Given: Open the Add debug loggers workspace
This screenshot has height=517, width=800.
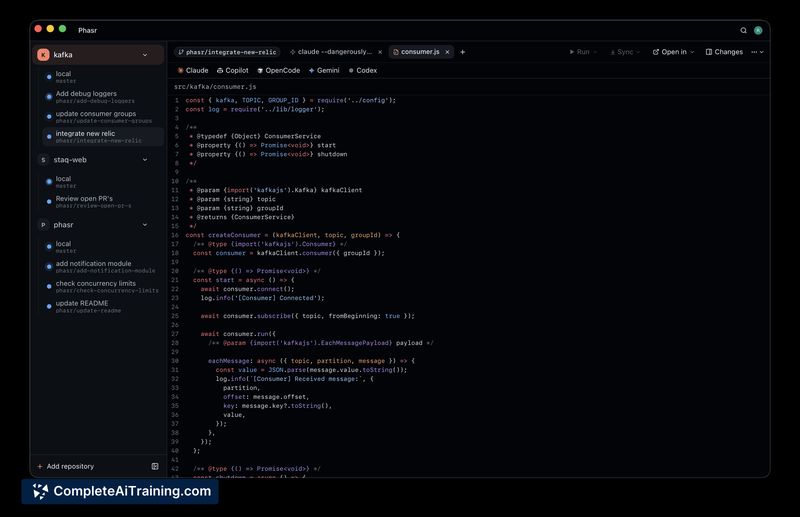Looking at the screenshot, I should coord(102,97).
